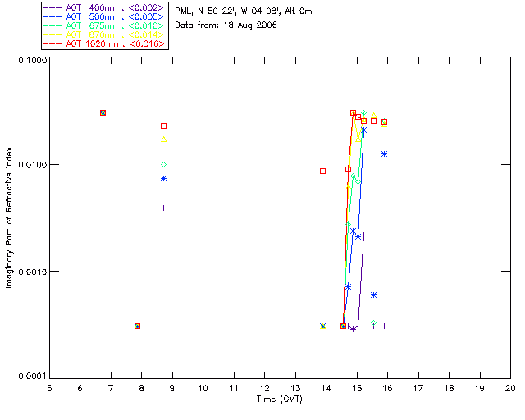This screenshot has width=525, height=420.
Task: Click the lone red square marker just before 14 GMT
Action: (x=322, y=171)
